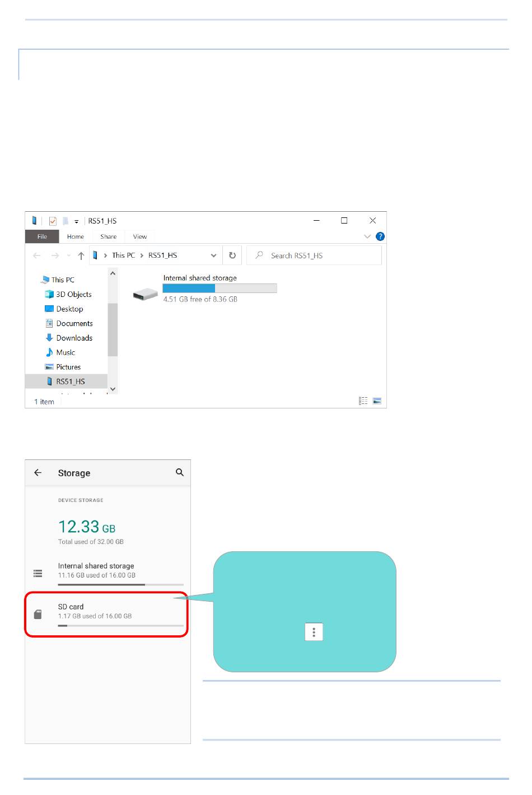Click '4.51 GB free of 8.36 GB' text
The image size is (532, 795).
coord(200,299)
